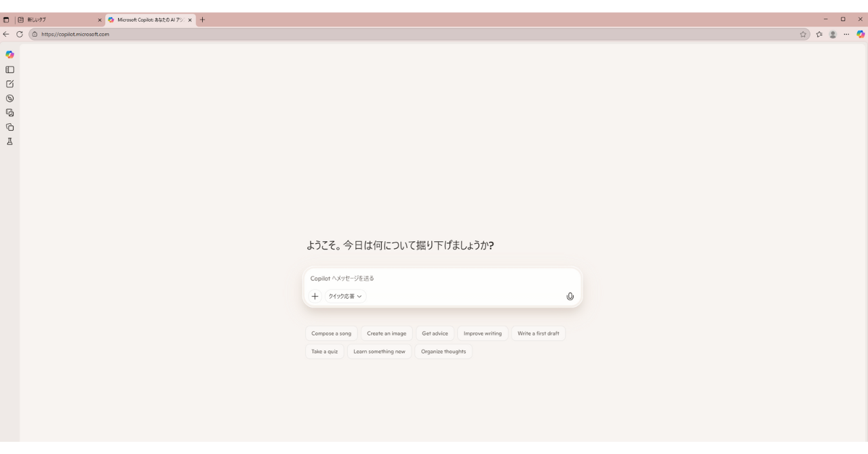Open the Copilot icon in the browser toolbar
The height and width of the screenshot is (454, 868).
click(861, 34)
